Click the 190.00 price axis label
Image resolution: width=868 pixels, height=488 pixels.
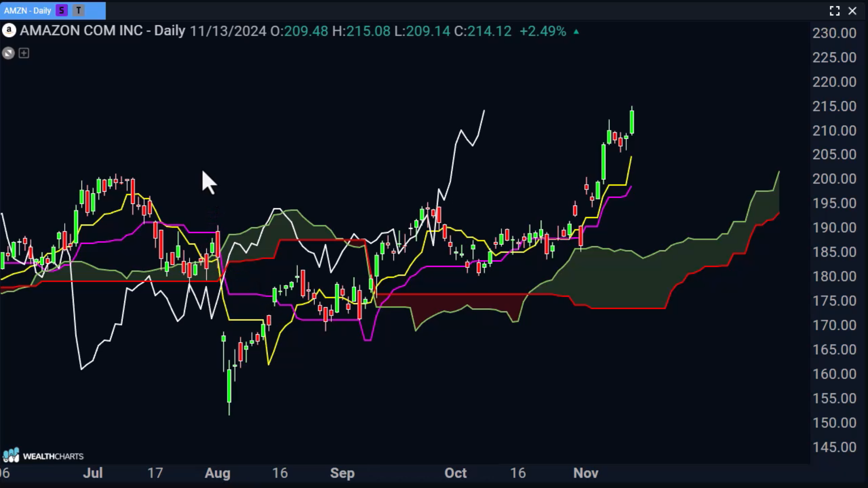(834, 228)
